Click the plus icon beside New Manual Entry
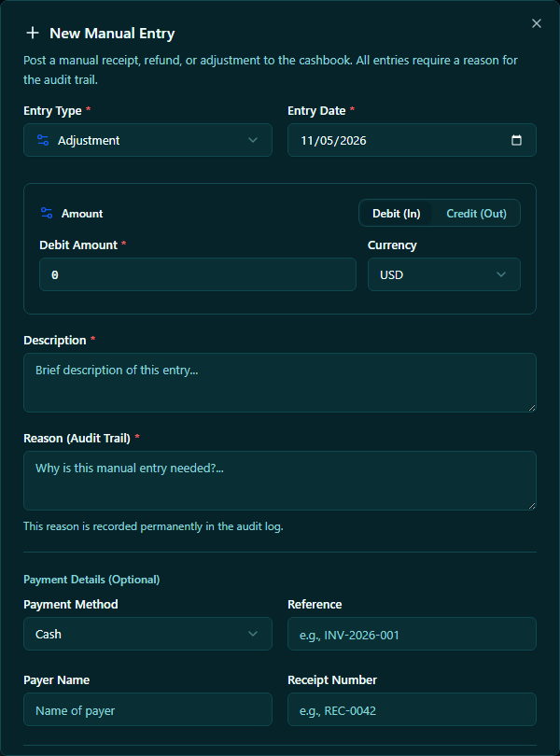This screenshot has height=756, width=560. click(33, 34)
